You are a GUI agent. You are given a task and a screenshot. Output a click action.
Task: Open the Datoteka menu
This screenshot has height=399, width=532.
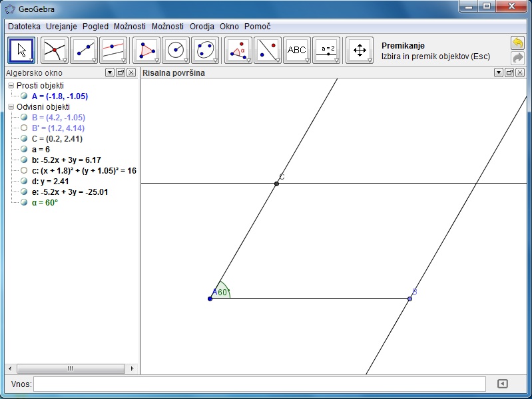tap(24, 27)
